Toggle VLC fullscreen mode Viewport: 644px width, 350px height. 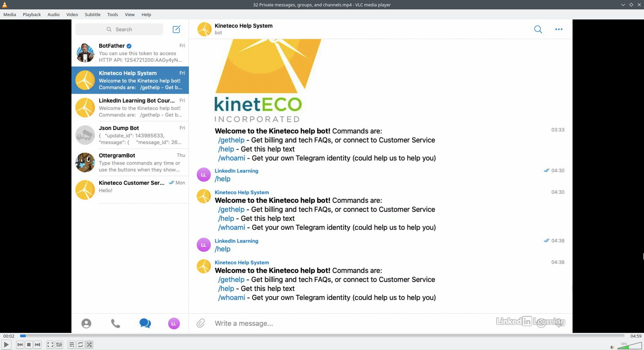[50, 345]
